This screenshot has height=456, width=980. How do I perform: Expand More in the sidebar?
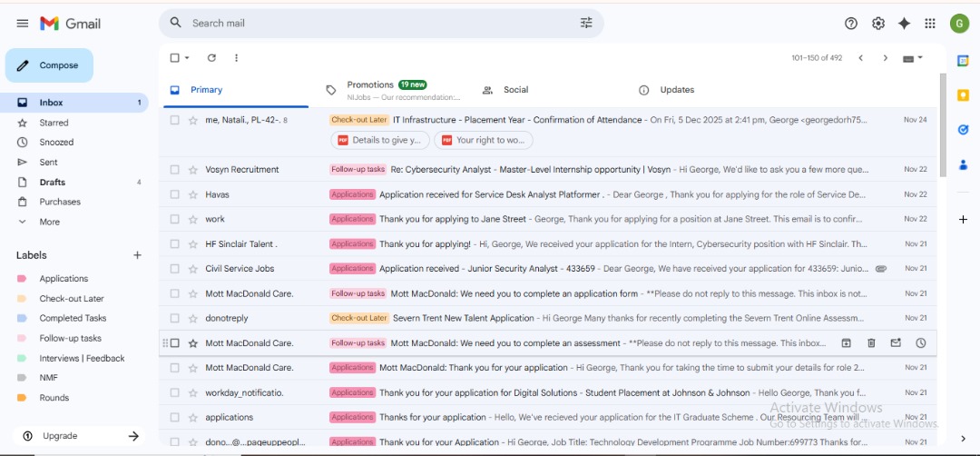49,222
